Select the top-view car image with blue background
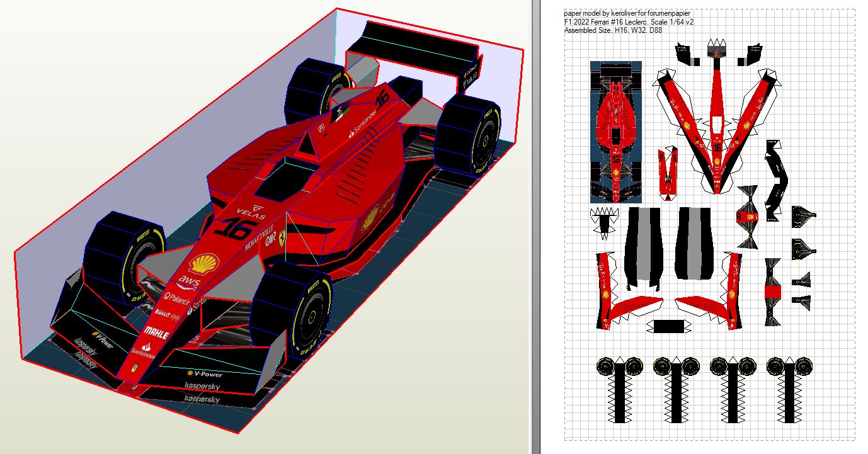This screenshot has height=454, width=868. pyautogui.click(x=615, y=132)
